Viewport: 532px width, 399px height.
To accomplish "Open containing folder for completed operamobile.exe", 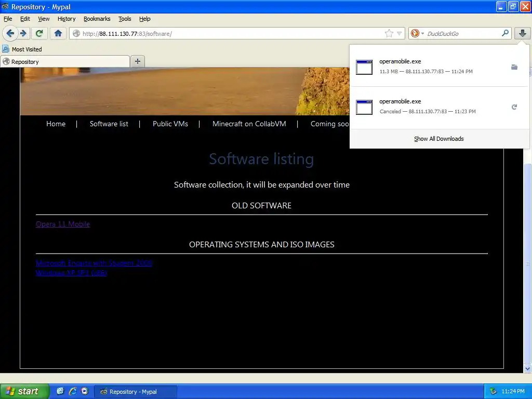I will 514,67.
